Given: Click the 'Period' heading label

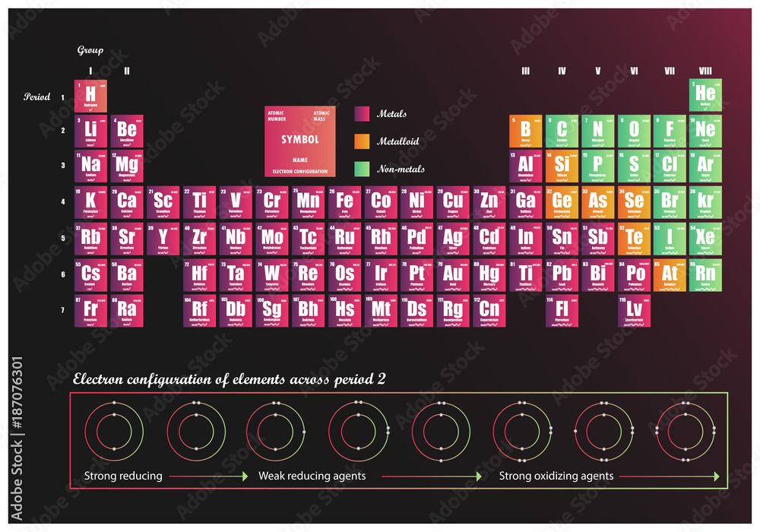Looking at the screenshot, I should (36, 97).
